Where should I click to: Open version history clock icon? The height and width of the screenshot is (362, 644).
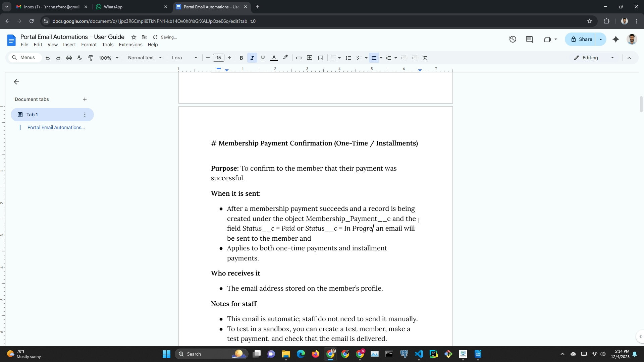513,40
